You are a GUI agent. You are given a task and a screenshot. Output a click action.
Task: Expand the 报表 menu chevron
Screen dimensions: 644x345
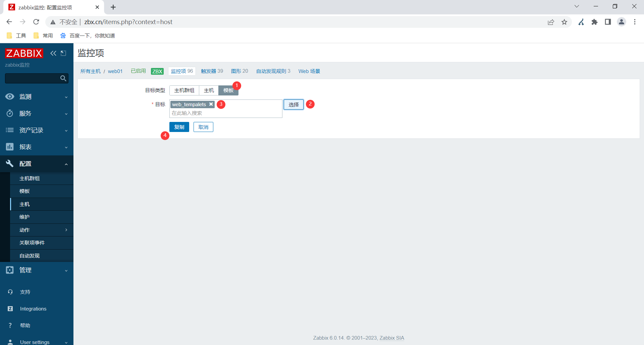point(66,147)
